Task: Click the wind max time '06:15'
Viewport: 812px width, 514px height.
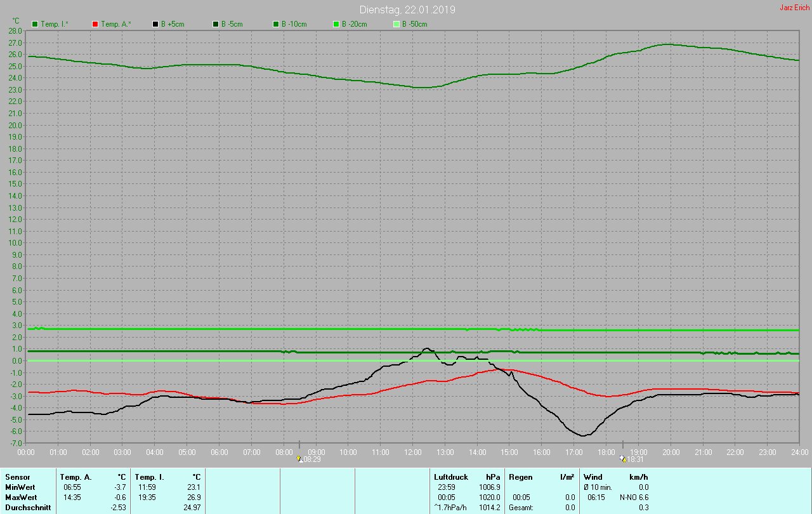Action: coord(596,498)
